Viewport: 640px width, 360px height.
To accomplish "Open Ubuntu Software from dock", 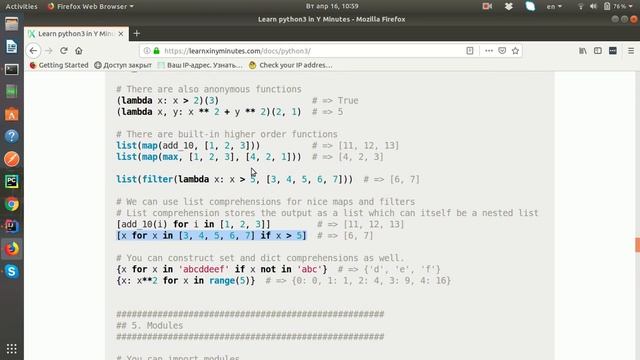I will click(x=11, y=114).
